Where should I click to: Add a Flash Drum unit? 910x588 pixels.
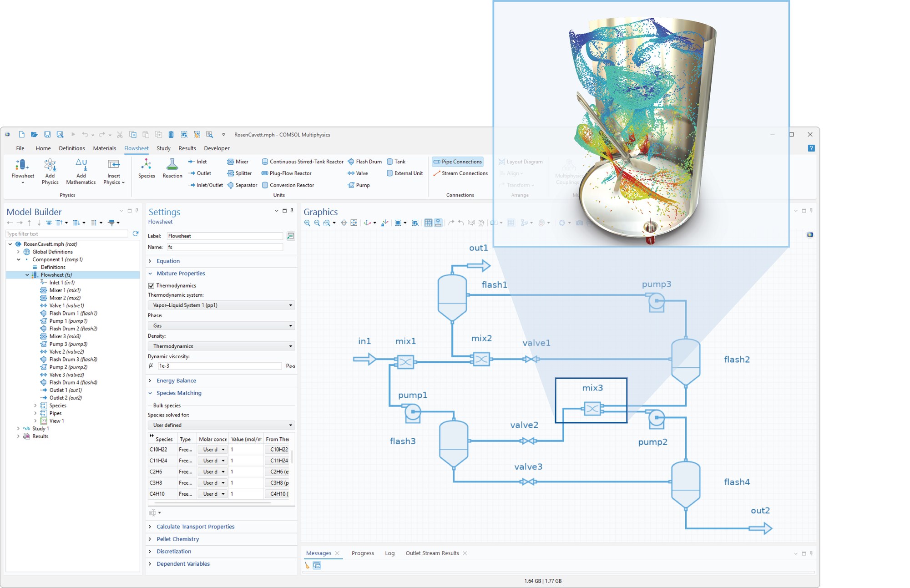(x=364, y=162)
